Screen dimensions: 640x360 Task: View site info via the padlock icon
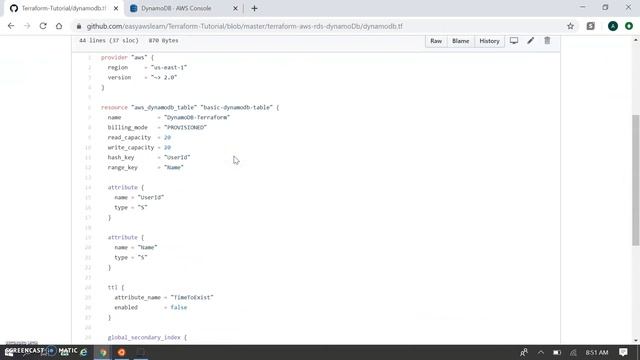coord(79,26)
